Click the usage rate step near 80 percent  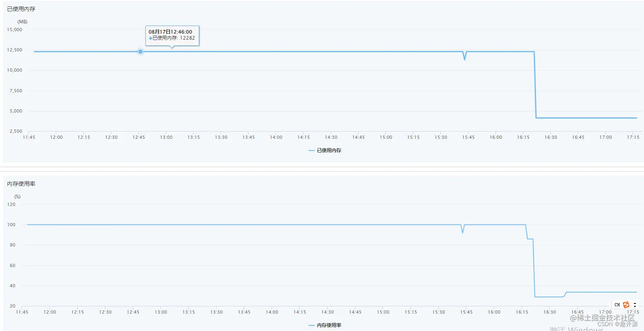[x=530, y=239]
